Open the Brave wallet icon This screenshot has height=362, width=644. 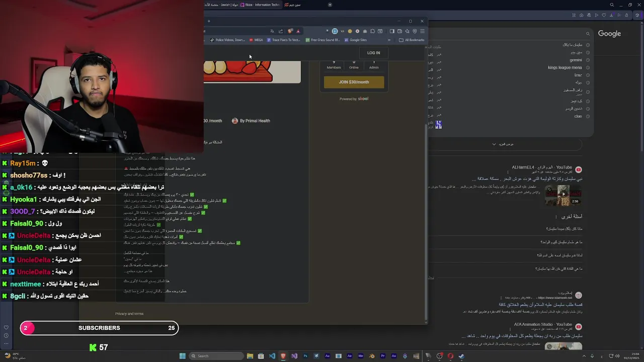[399, 31]
